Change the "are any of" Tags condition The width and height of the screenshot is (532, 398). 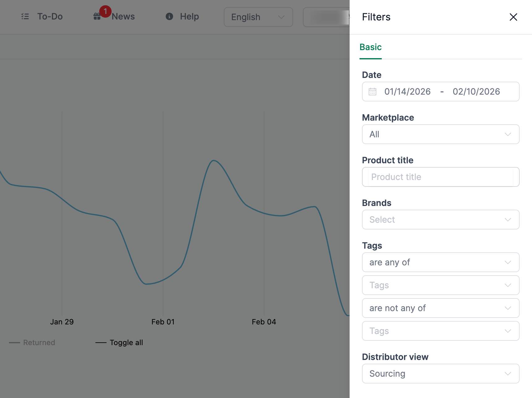coord(440,262)
